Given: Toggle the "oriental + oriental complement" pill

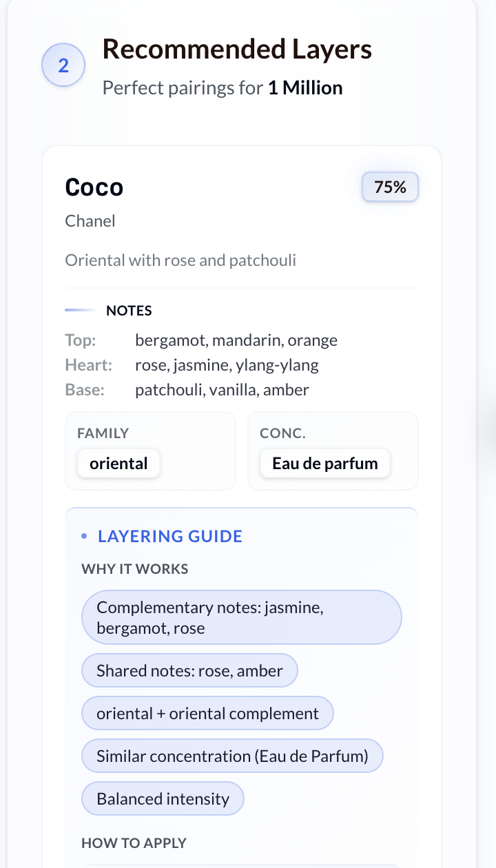Looking at the screenshot, I should 207,713.
